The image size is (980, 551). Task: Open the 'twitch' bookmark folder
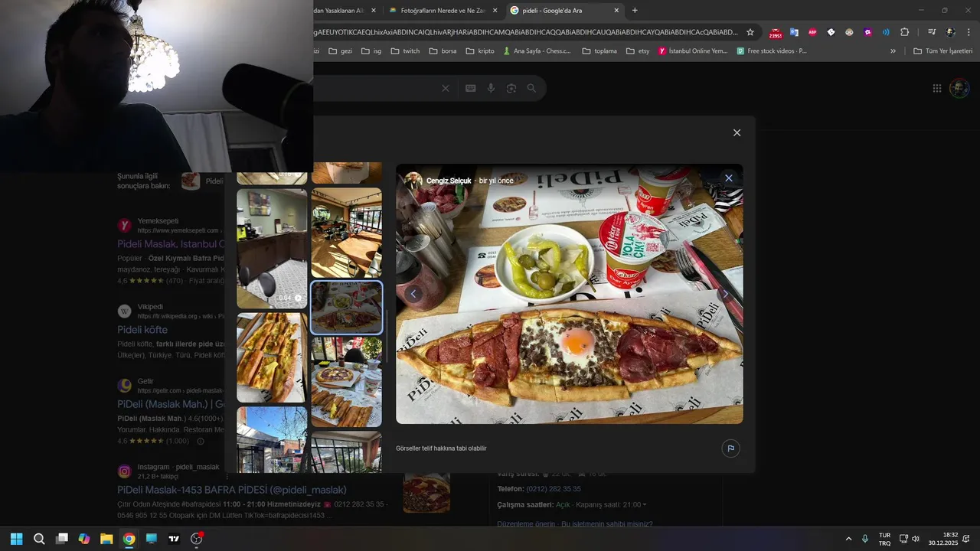405,51
